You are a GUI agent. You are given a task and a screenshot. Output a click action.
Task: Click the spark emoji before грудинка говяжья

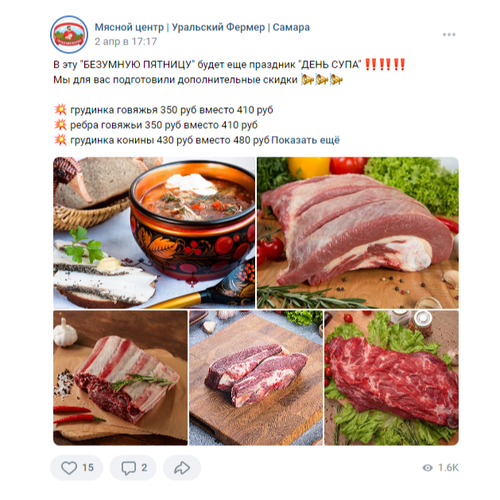pos(60,109)
